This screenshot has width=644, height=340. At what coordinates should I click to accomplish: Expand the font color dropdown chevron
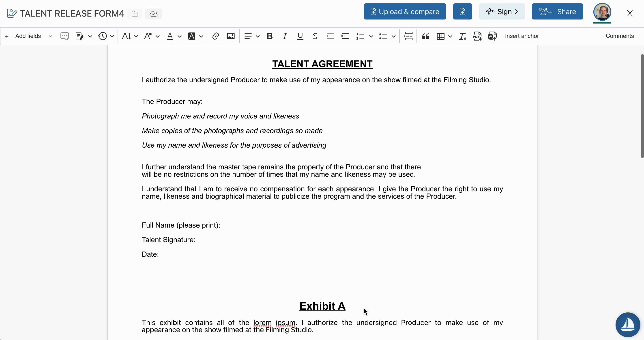[180, 37]
